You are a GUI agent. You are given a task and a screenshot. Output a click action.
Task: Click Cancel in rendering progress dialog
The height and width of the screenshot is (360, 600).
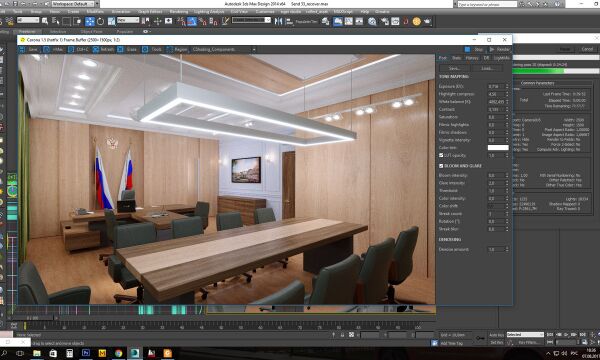click(587, 49)
